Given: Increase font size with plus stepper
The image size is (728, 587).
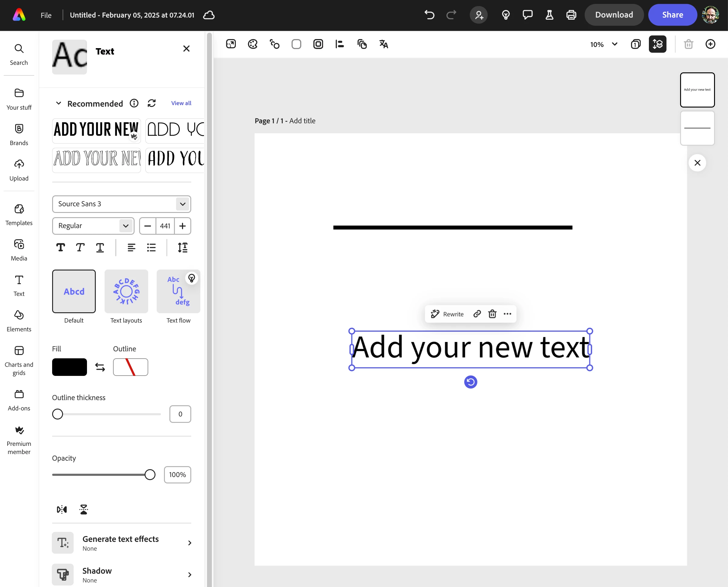Looking at the screenshot, I should [182, 226].
